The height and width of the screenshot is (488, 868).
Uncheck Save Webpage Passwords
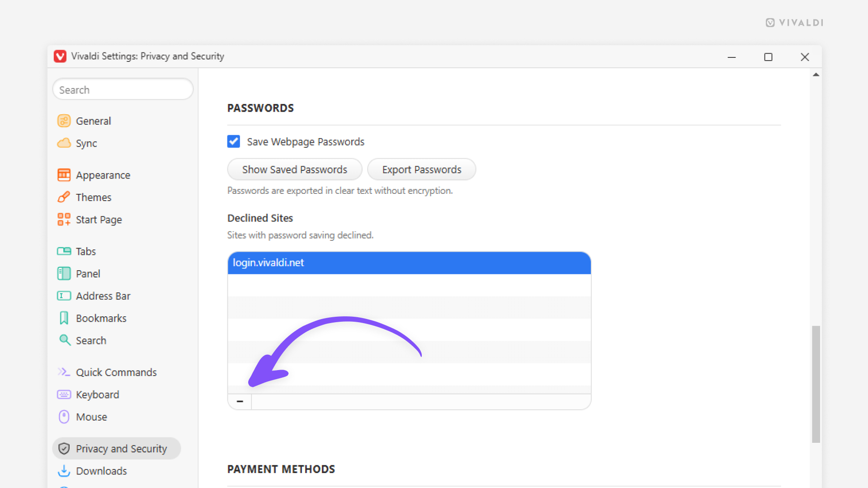coord(233,141)
